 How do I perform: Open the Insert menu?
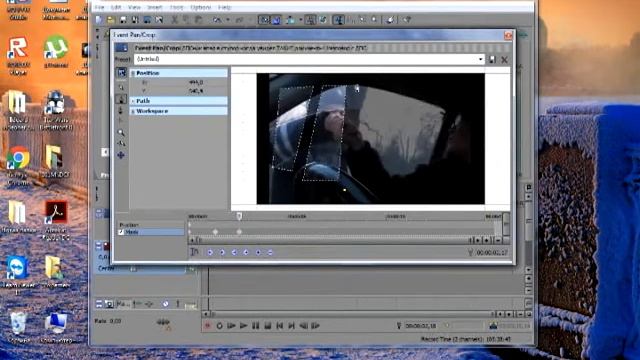click(154, 7)
